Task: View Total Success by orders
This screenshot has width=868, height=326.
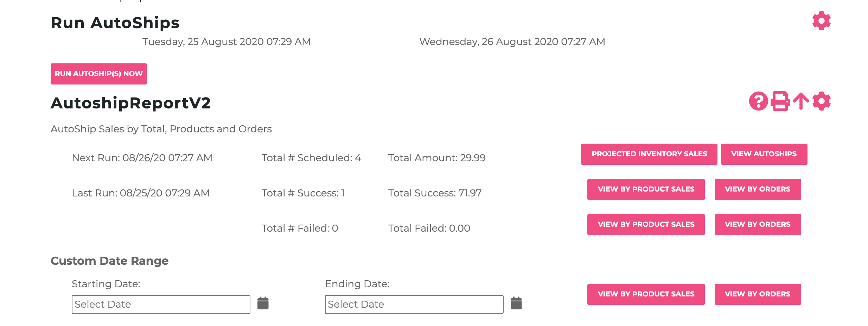Action: (x=758, y=189)
